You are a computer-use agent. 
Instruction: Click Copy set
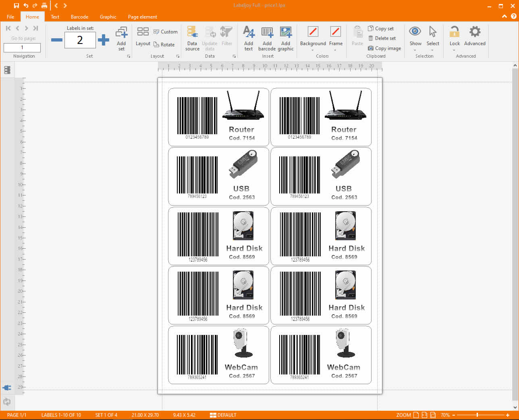381,29
